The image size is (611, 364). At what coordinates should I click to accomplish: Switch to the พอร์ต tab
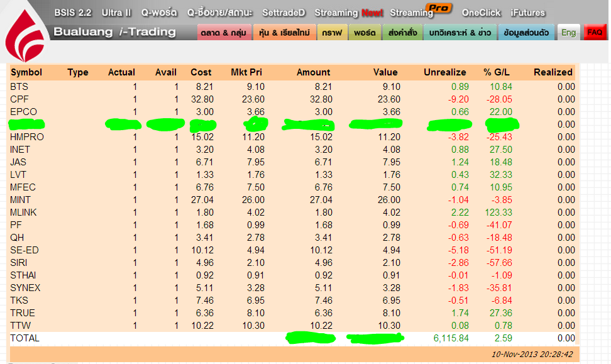[365, 32]
